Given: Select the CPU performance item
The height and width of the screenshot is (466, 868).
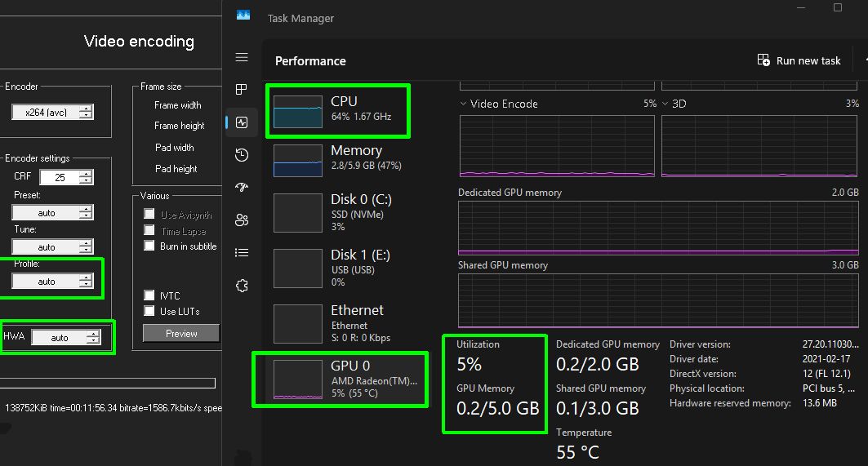Looking at the screenshot, I should point(339,110).
